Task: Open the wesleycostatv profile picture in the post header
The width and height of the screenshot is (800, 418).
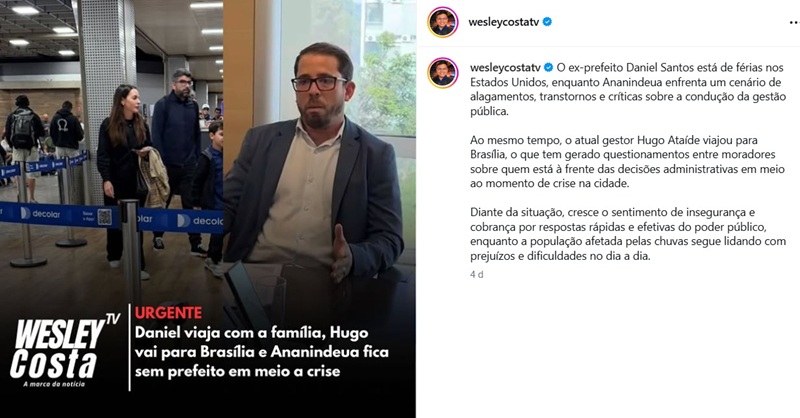Action: pos(442,22)
